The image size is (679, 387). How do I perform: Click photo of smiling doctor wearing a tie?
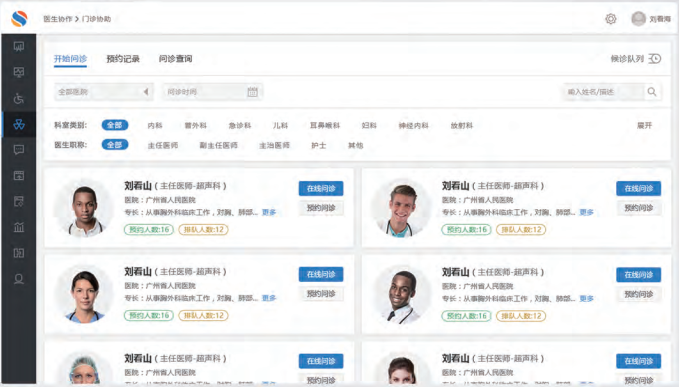pyautogui.click(x=402, y=295)
